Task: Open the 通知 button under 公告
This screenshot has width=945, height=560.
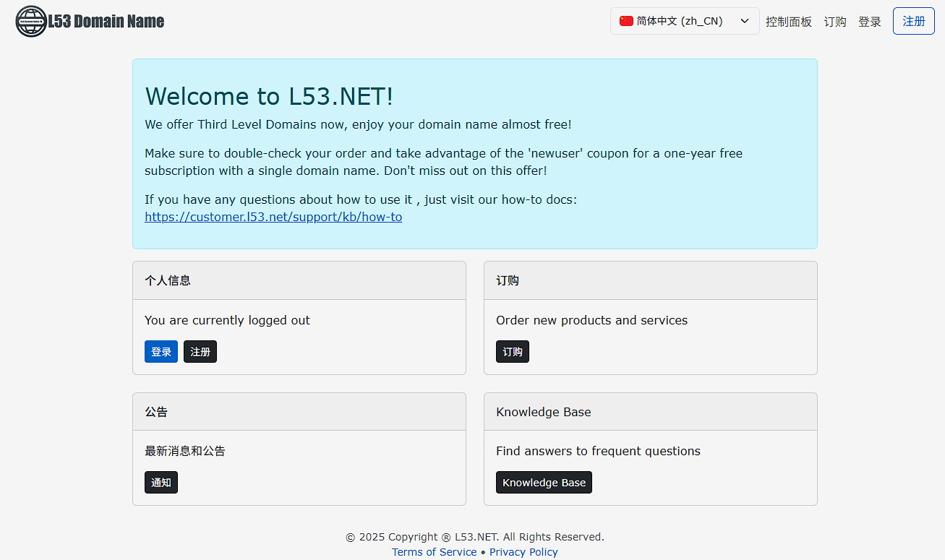Action: click(161, 483)
